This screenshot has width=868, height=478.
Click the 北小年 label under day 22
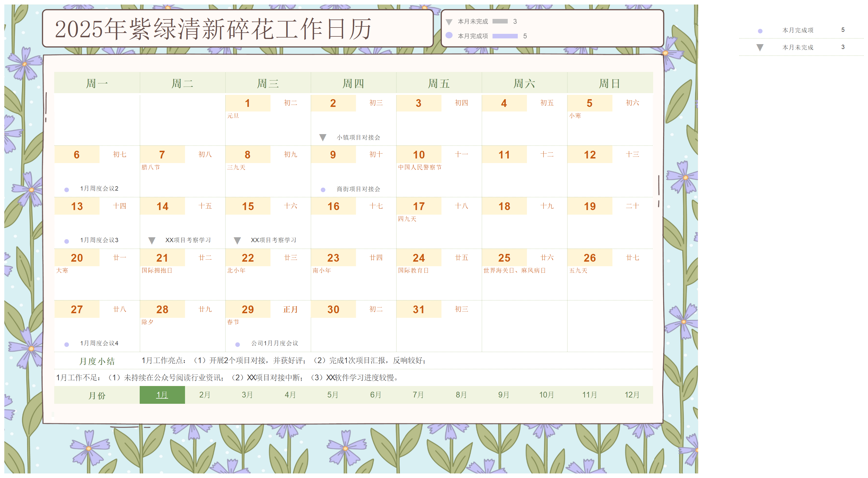236,270
